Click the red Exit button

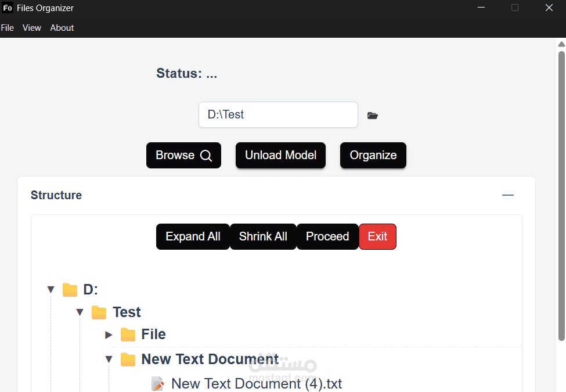[x=377, y=236]
